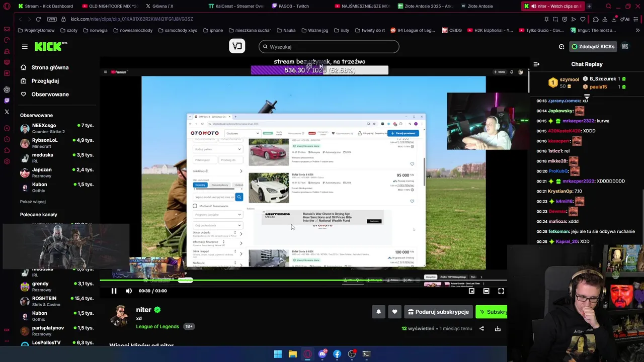This screenshot has height=362, width=644.
Task: Open the NEEXcsgo channel
Action: (56, 128)
